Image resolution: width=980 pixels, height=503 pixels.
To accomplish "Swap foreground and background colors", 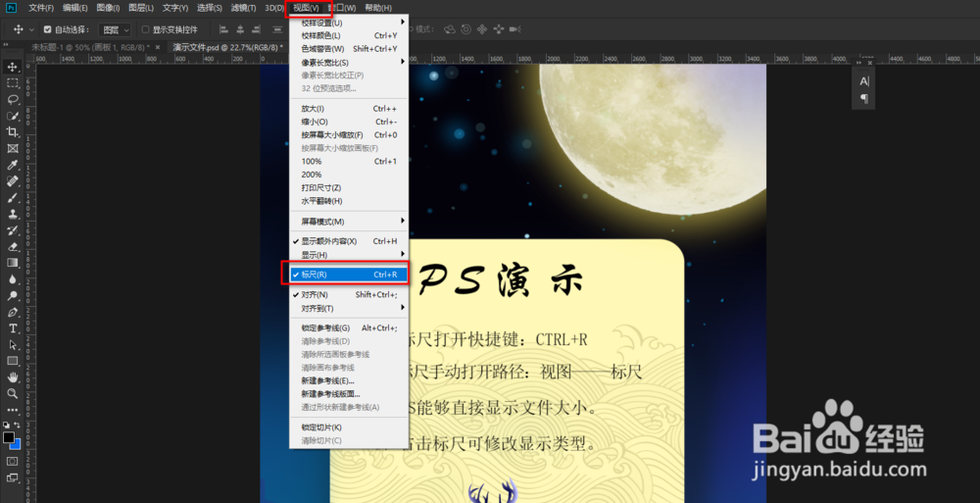I will point(18,425).
